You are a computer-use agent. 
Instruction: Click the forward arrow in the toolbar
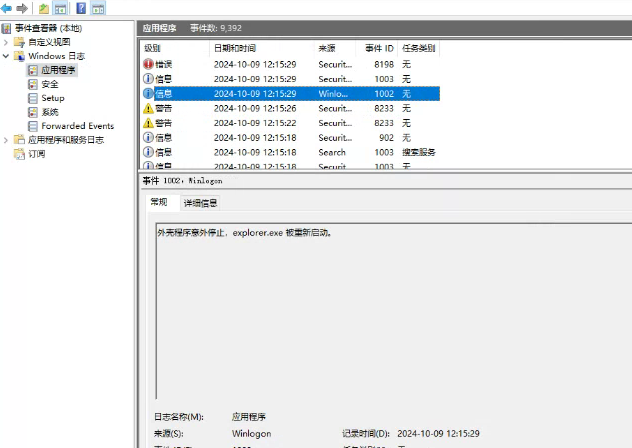(22, 9)
